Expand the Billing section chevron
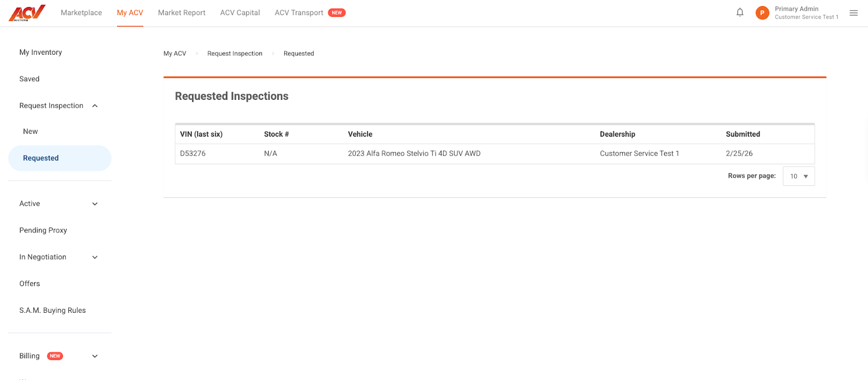This screenshot has width=868, height=380. pos(95,356)
